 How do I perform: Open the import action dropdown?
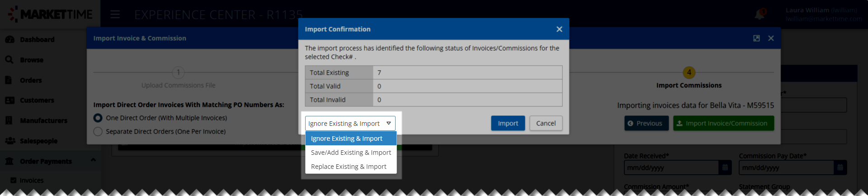click(x=350, y=124)
